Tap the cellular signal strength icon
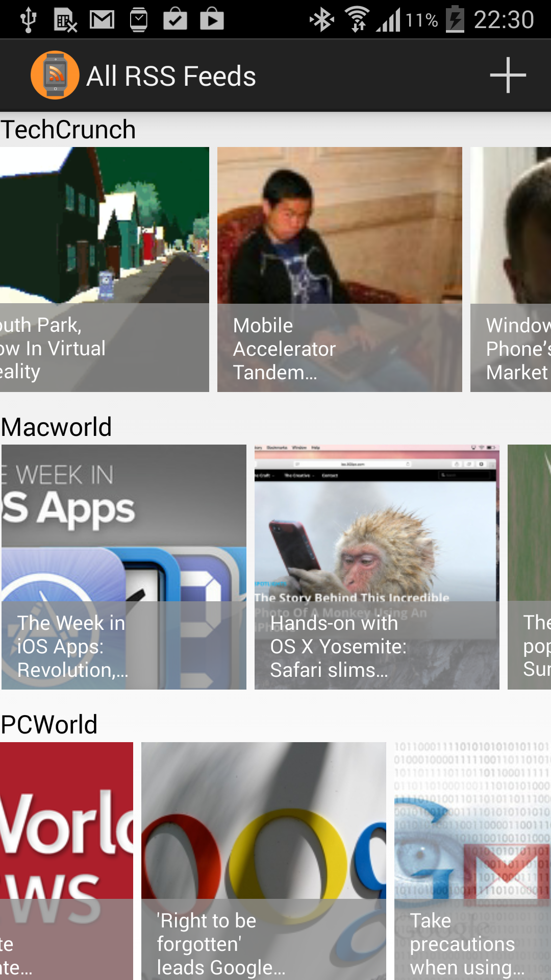Viewport: 551px width, 980px height. [x=388, y=20]
